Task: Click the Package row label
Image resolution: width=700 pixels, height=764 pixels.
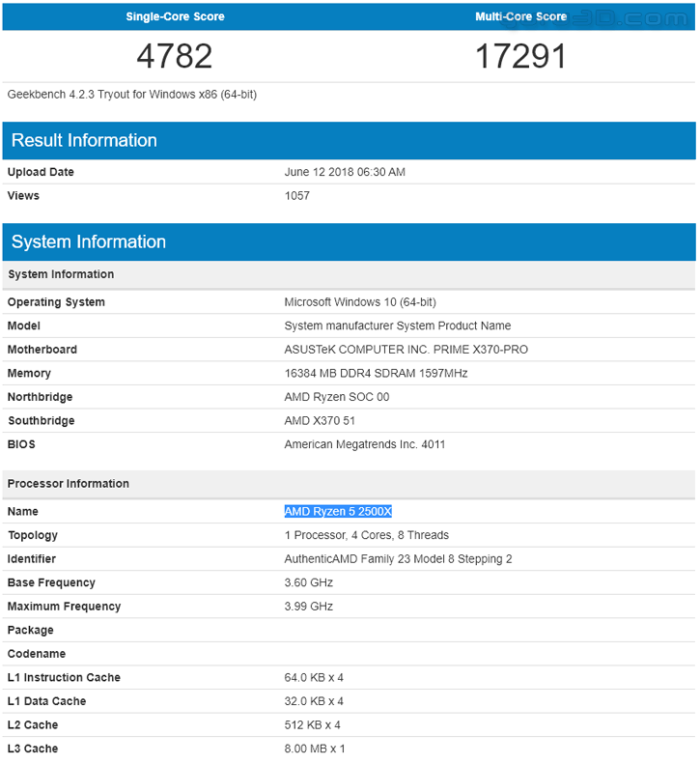Action: [x=30, y=631]
